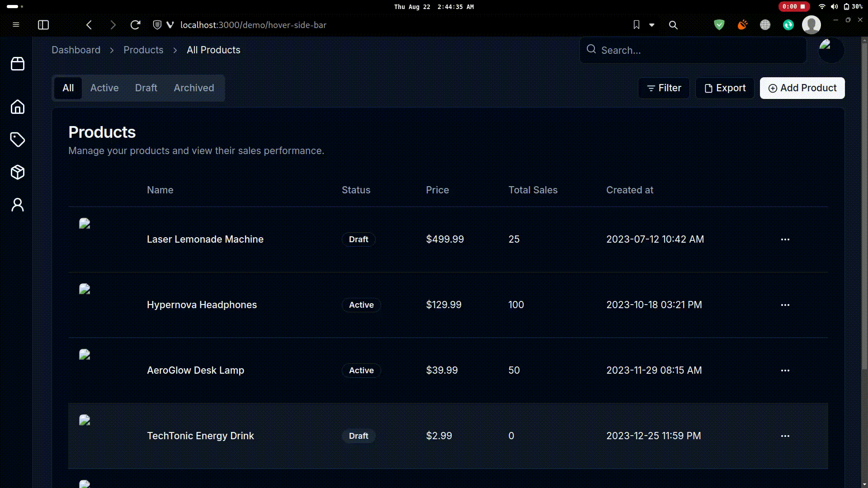868x488 pixels.
Task: Open the globe extension icon
Action: pyautogui.click(x=765, y=25)
